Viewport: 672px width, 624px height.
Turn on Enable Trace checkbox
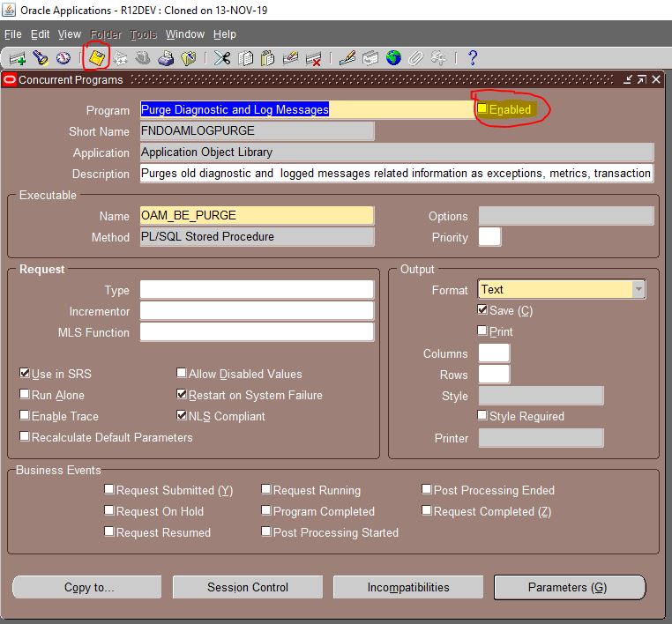(25, 415)
